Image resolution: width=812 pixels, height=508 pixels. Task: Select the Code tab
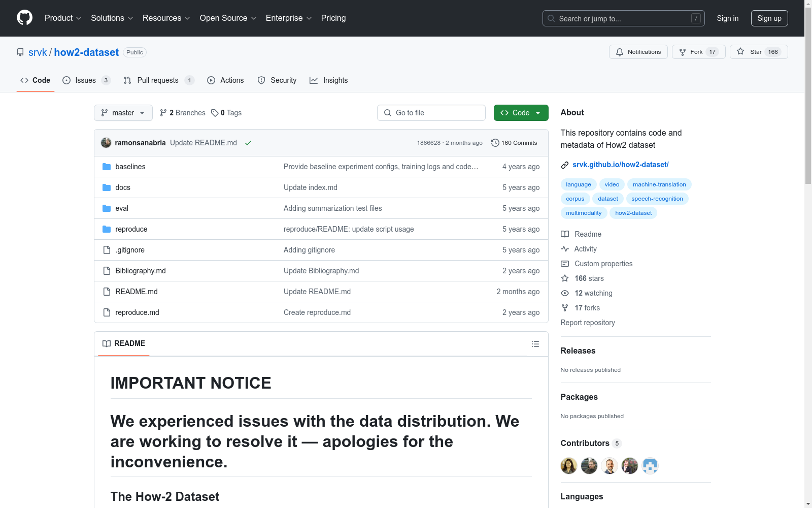36,80
